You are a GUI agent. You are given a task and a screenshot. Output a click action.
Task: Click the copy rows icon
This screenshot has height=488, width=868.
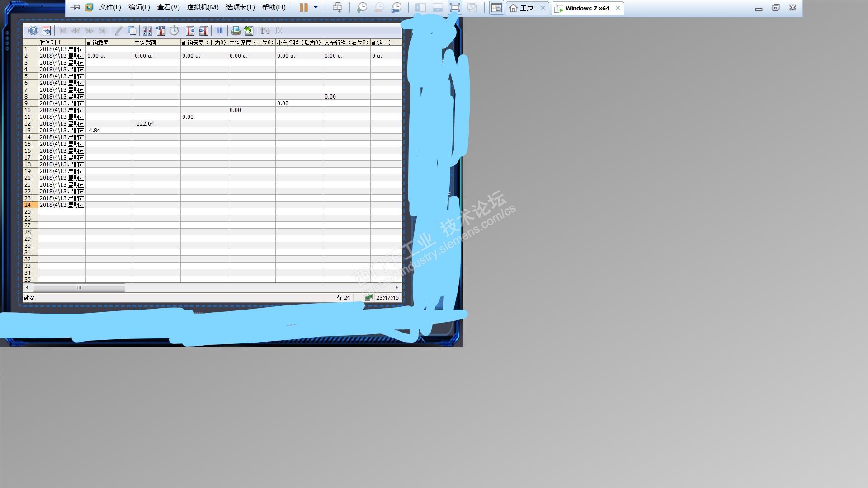pos(132,31)
